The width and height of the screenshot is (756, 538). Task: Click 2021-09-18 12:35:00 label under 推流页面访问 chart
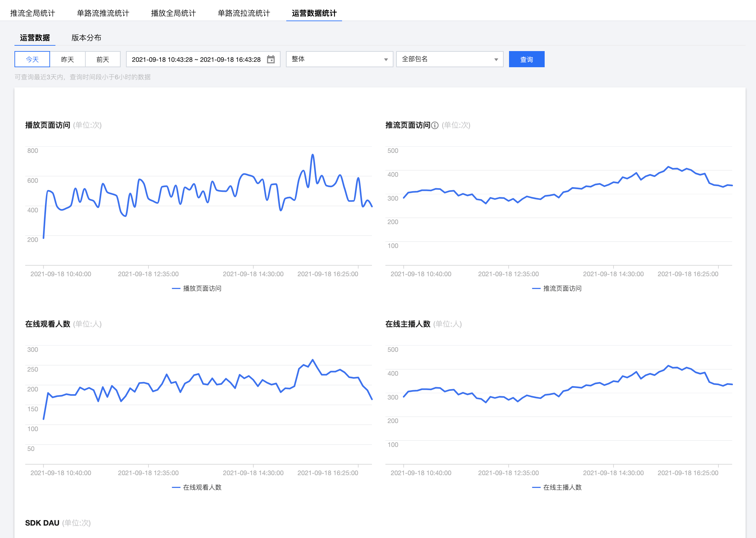coord(508,274)
